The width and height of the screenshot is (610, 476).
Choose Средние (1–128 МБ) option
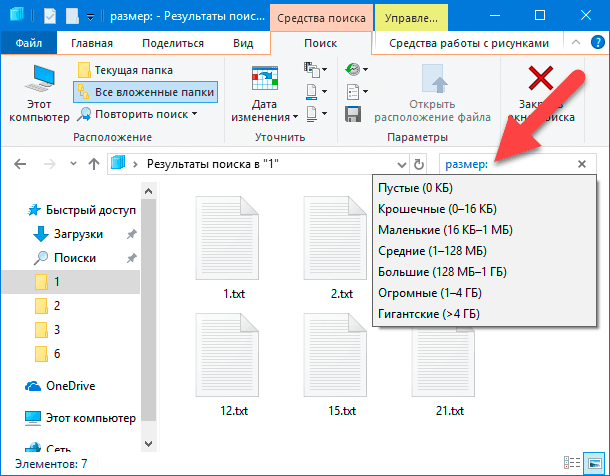[484, 251]
